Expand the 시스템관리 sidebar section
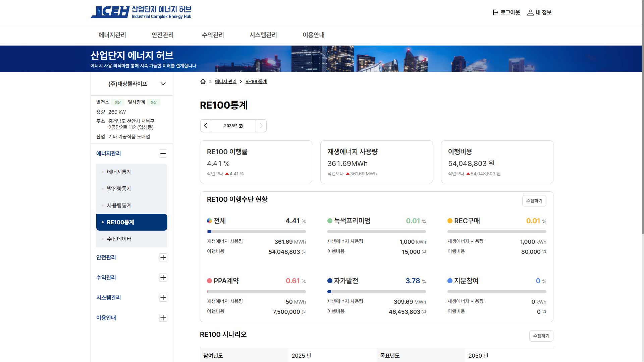Screen dimensions: 644x362 point(163,298)
